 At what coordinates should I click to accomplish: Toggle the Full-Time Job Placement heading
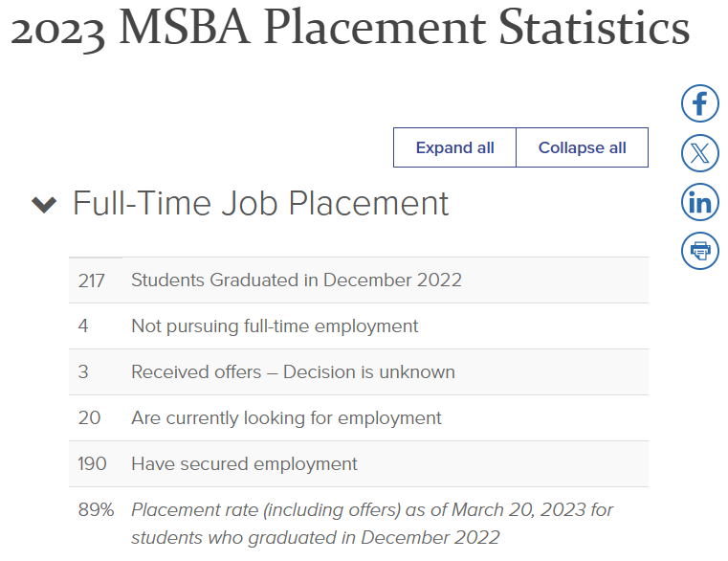(x=260, y=203)
